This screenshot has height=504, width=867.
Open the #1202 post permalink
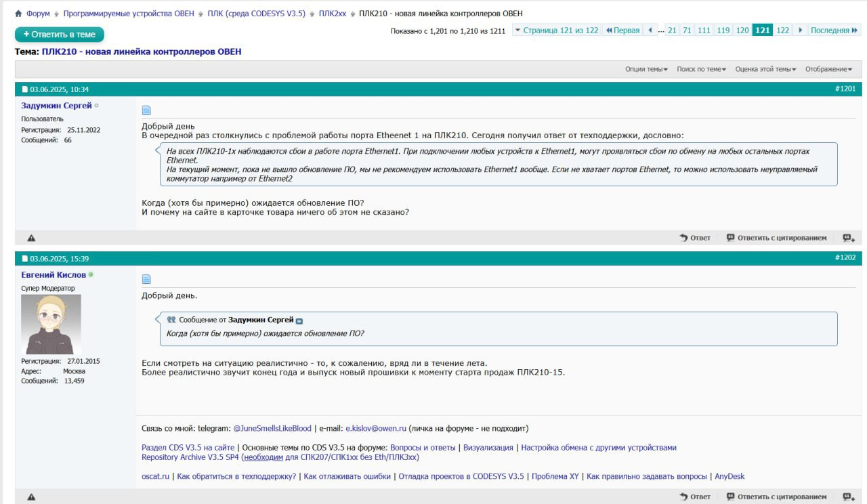[845, 258]
